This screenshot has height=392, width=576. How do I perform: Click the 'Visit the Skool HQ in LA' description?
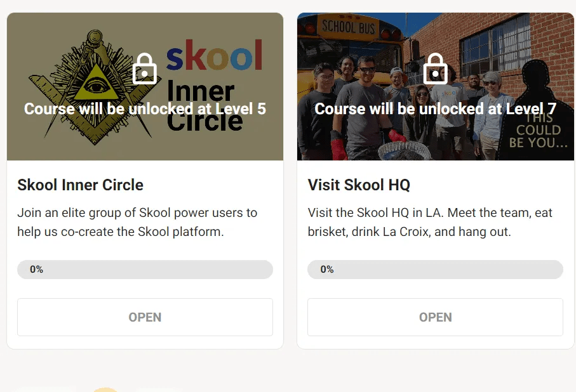430,222
